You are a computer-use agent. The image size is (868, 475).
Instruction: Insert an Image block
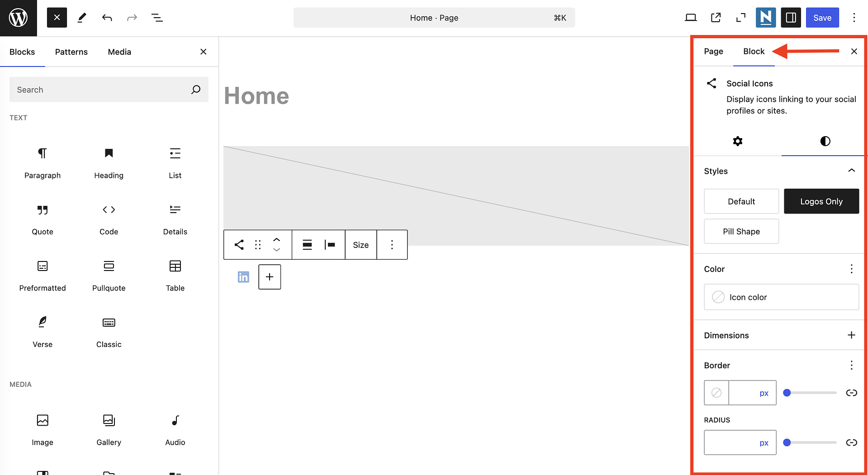[x=43, y=430]
